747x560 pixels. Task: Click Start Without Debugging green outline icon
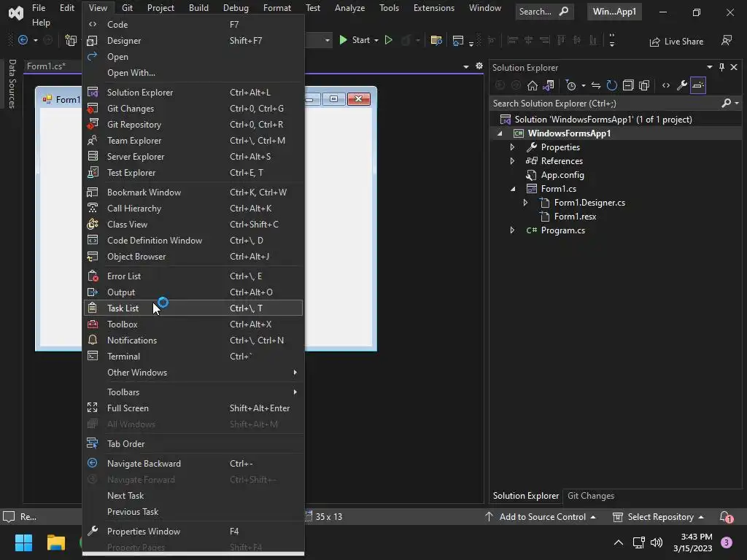388,41
